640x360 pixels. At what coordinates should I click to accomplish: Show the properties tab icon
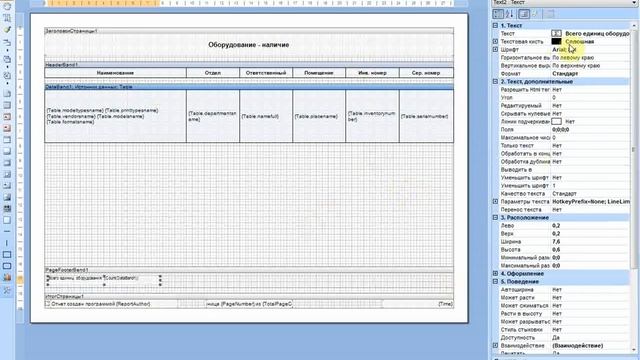(524, 14)
